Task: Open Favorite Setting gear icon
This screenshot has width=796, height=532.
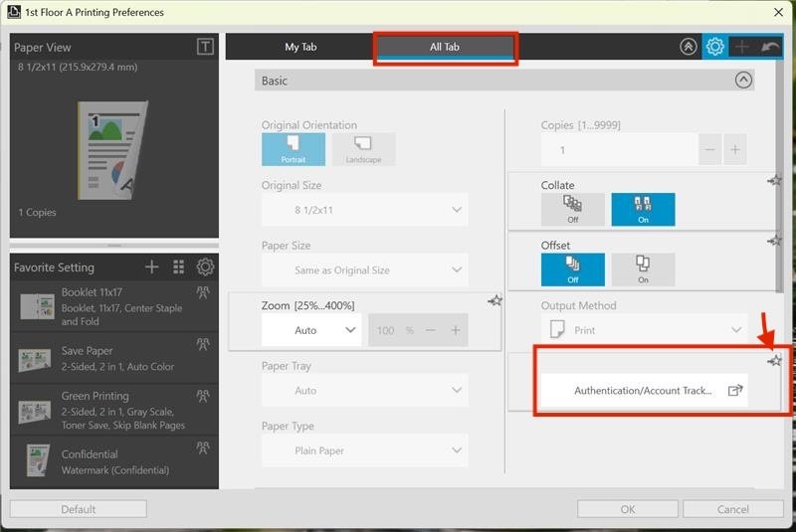Action: (205, 266)
